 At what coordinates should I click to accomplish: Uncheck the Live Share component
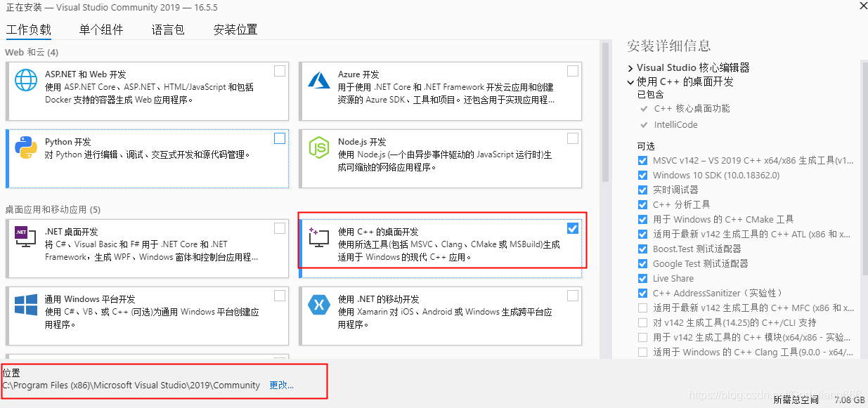(x=642, y=278)
